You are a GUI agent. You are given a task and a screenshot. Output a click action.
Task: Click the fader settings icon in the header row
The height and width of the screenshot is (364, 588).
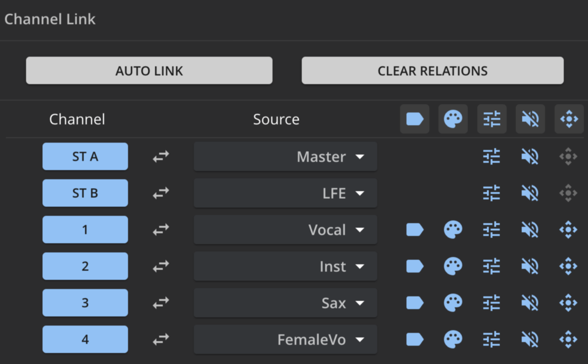(x=492, y=119)
